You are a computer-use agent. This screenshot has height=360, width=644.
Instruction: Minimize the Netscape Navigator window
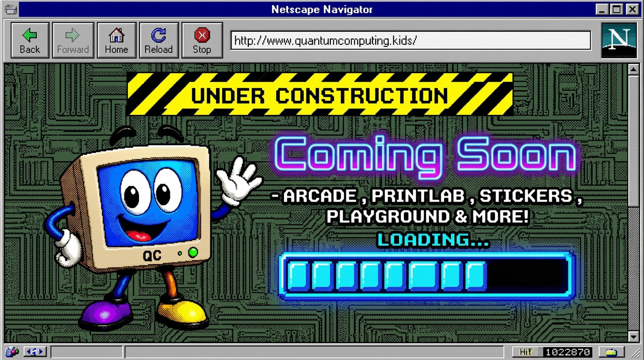(603, 9)
